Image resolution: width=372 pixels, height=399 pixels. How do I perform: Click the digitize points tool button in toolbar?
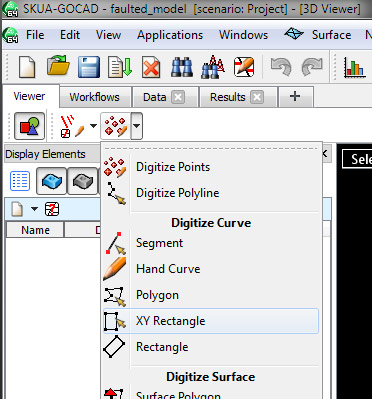[x=115, y=126]
